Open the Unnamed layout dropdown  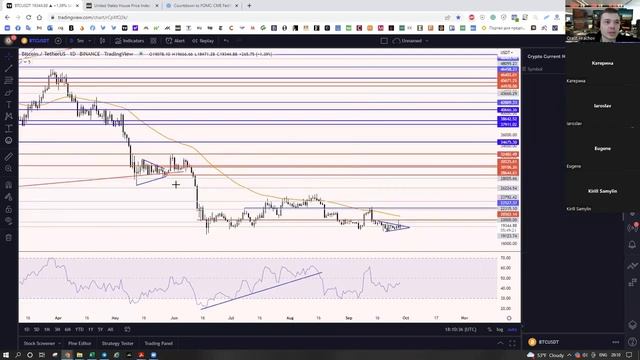[x=411, y=41]
